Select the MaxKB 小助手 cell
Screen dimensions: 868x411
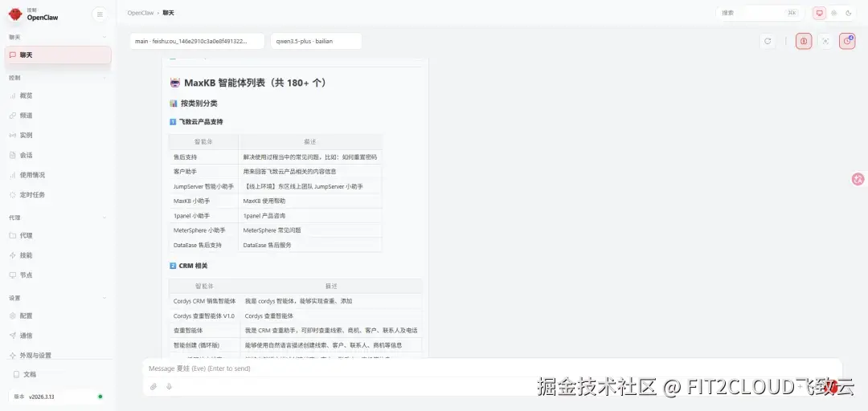(x=203, y=201)
